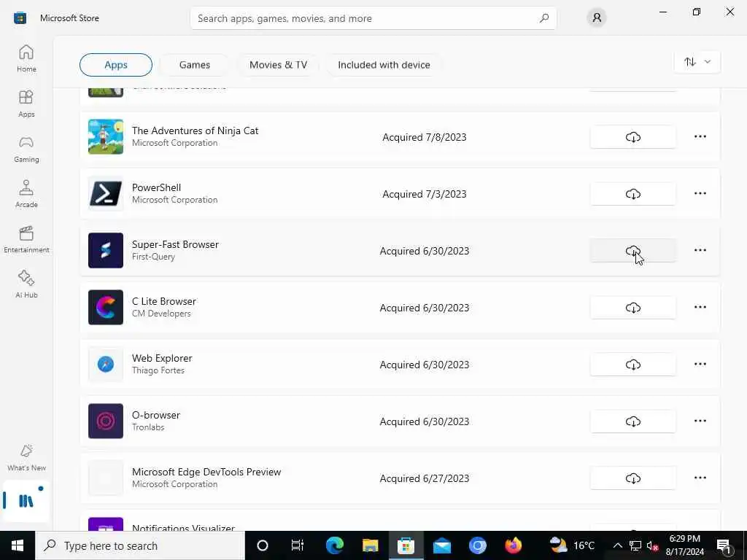Open AI Hub in sidebar
This screenshot has height=560, width=747.
(26, 285)
